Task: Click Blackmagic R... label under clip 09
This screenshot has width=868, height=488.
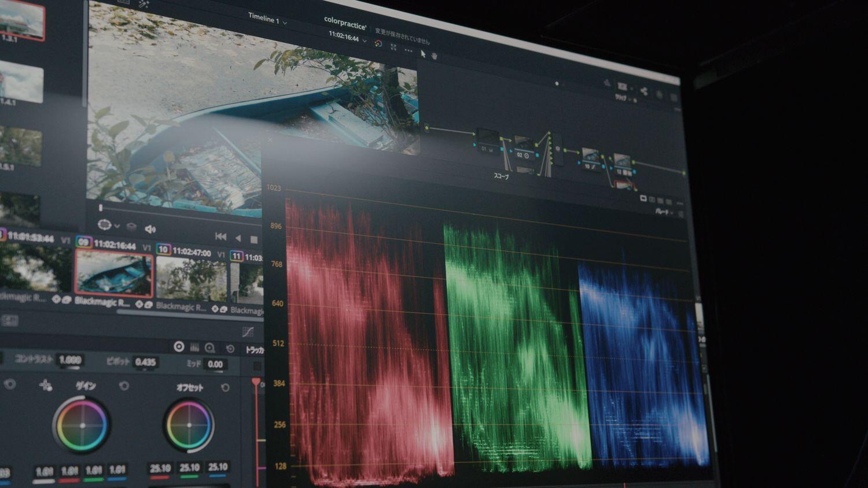Action: (x=102, y=301)
